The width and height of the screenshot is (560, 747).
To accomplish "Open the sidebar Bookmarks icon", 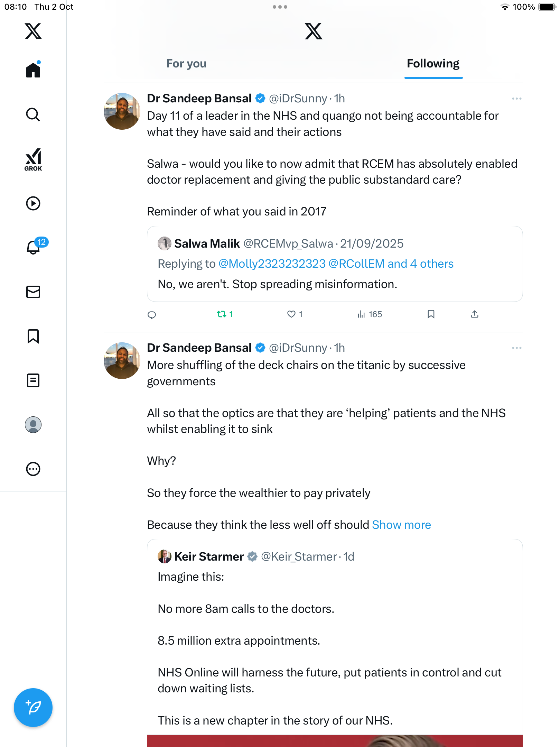I will pyautogui.click(x=33, y=336).
